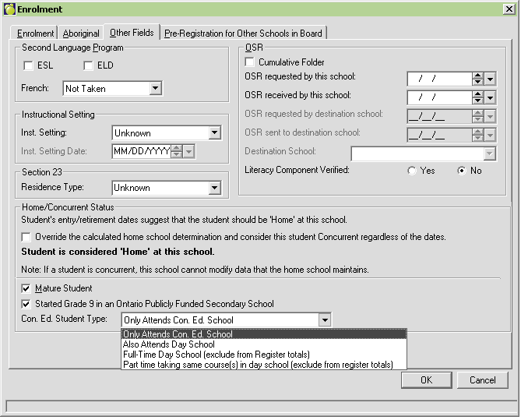Click the Cancel button
This screenshot has height=420, width=521.
pyautogui.click(x=482, y=380)
